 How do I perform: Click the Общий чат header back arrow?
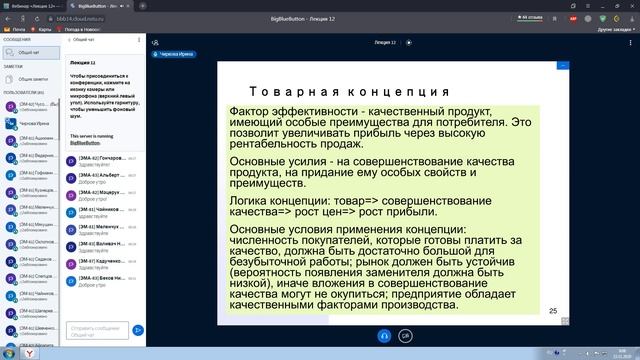click(x=69, y=40)
